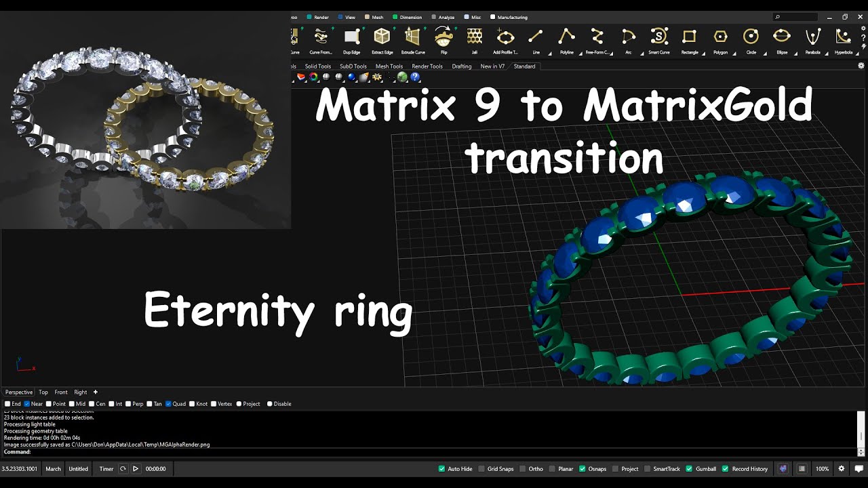The width and height of the screenshot is (868, 488).
Task: Click the search box in the title bar
Action: coord(795,17)
